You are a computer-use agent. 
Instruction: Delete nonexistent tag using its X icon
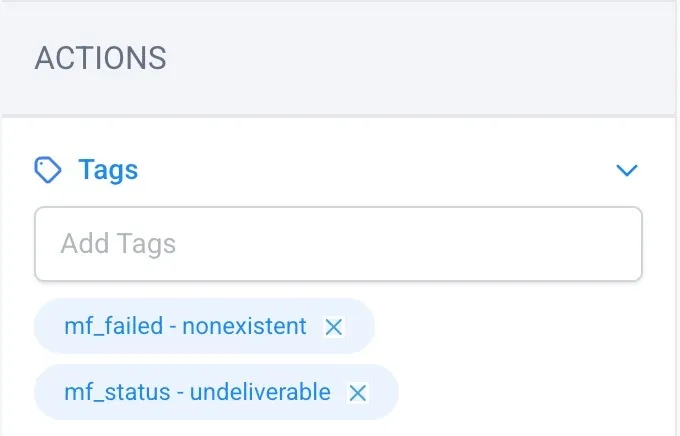333,327
